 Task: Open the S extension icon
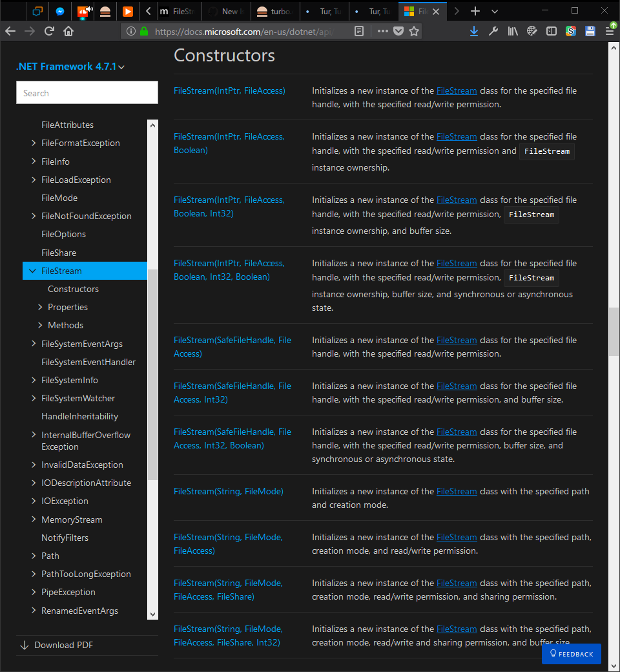(x=570, y=30)
